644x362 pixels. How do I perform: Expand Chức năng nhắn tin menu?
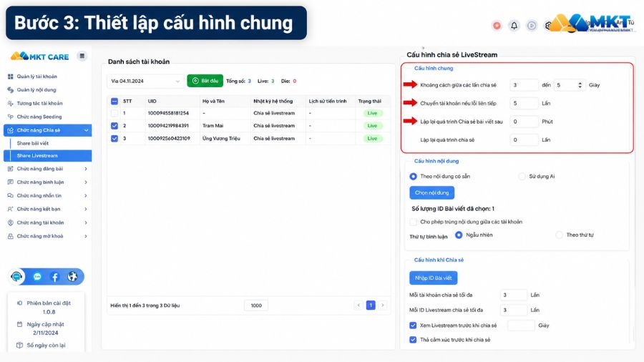coord(47,196)
